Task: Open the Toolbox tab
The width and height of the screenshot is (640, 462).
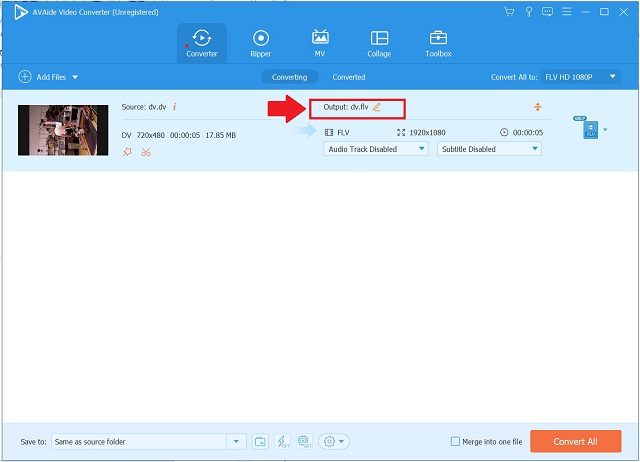Action: click(438, 43)
